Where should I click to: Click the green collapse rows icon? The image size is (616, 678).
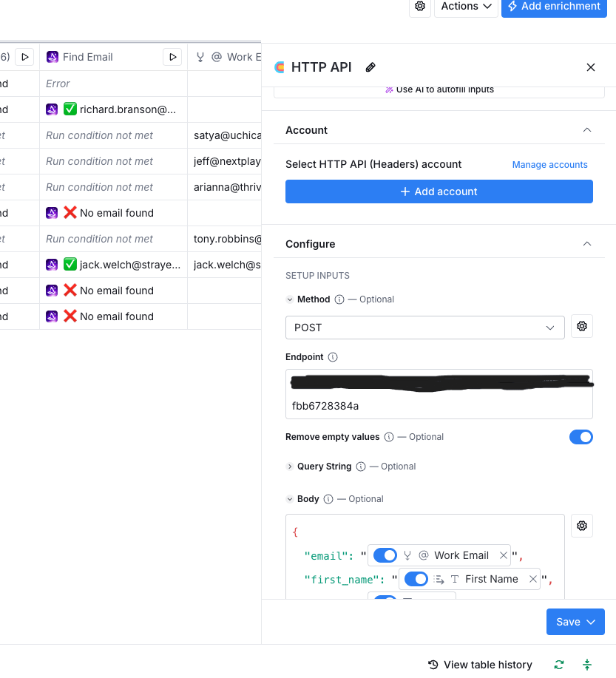coord(587,665)
